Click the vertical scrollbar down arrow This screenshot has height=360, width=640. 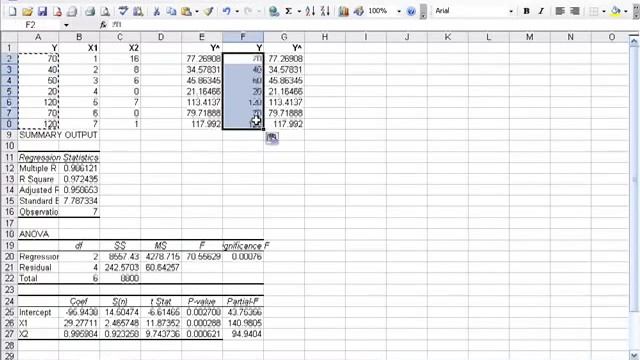pyautogui.click(x=634, y=355)
